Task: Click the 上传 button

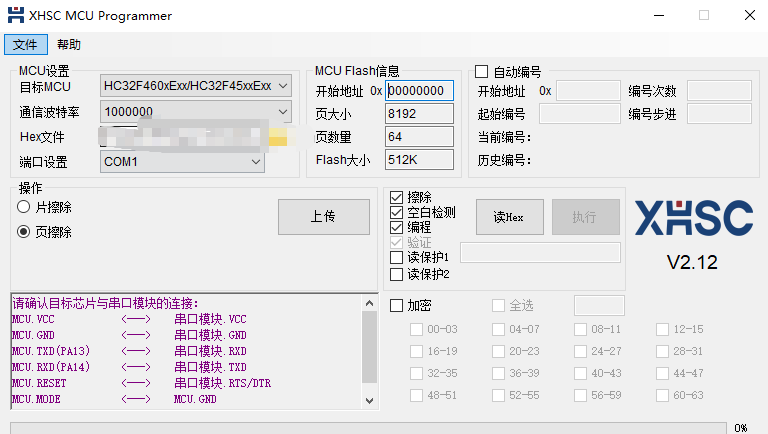Action: coord(324,217)
